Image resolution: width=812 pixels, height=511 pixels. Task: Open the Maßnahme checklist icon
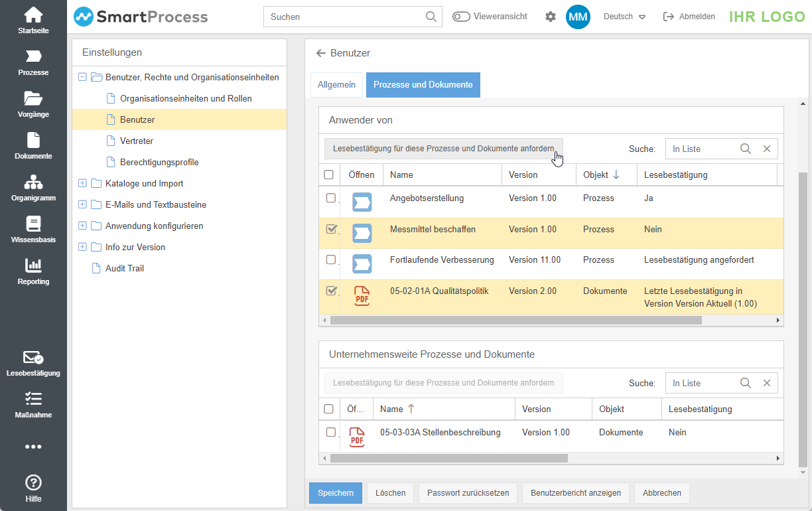(x=33, y=400)
